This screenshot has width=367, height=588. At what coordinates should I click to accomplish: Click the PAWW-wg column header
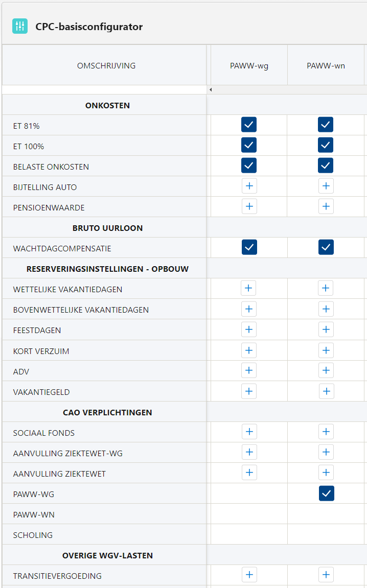(249, 65)
